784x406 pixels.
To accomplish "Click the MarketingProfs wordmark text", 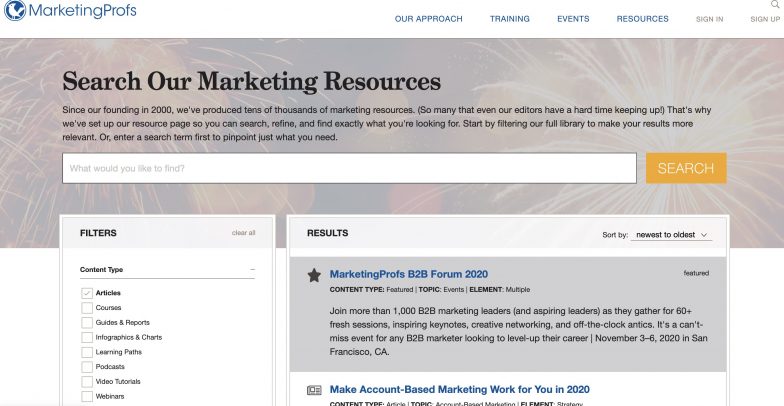I will (x=82, y=10).
